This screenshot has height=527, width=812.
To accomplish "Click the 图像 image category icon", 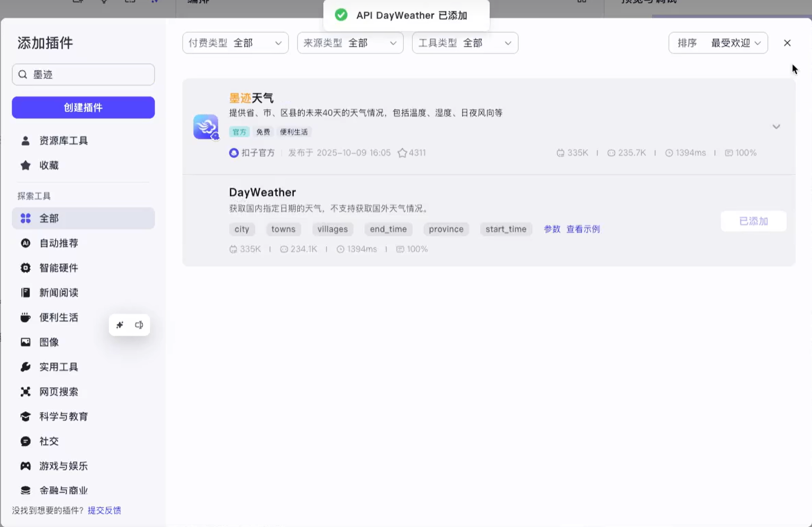I will 25,342.
